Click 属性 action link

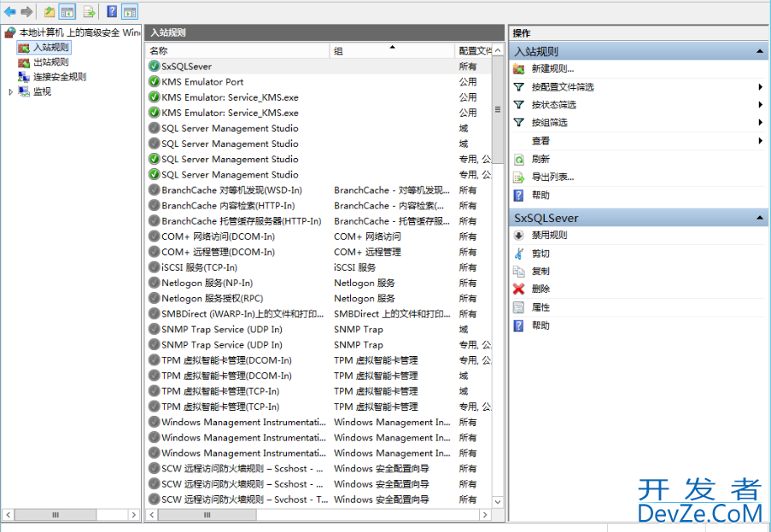(x=540, y=307)
